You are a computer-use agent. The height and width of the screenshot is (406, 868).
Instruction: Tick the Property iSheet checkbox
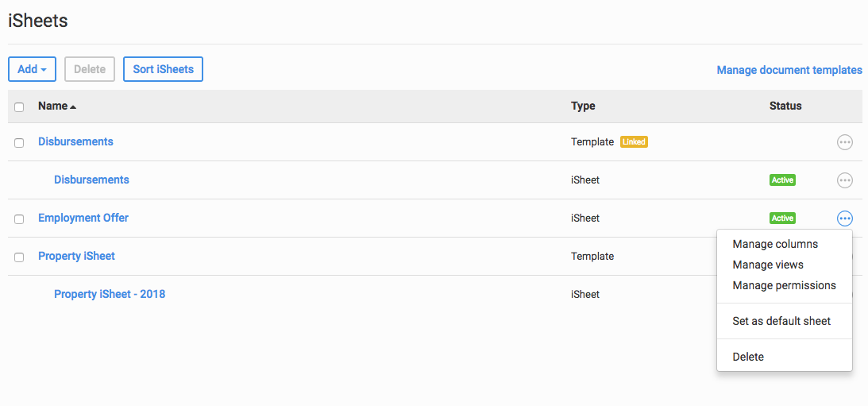coord(19,257)
